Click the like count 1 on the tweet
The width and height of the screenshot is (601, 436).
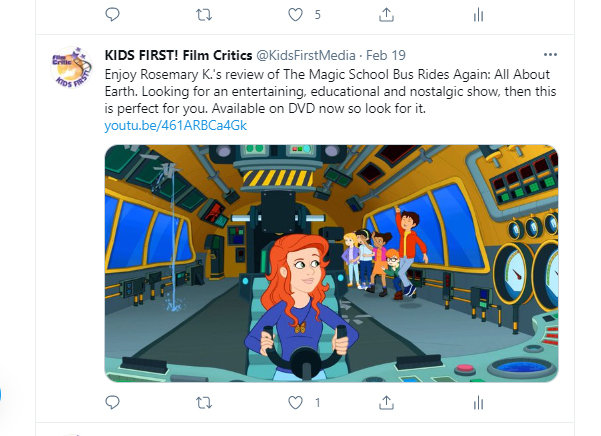click(317, 403)
